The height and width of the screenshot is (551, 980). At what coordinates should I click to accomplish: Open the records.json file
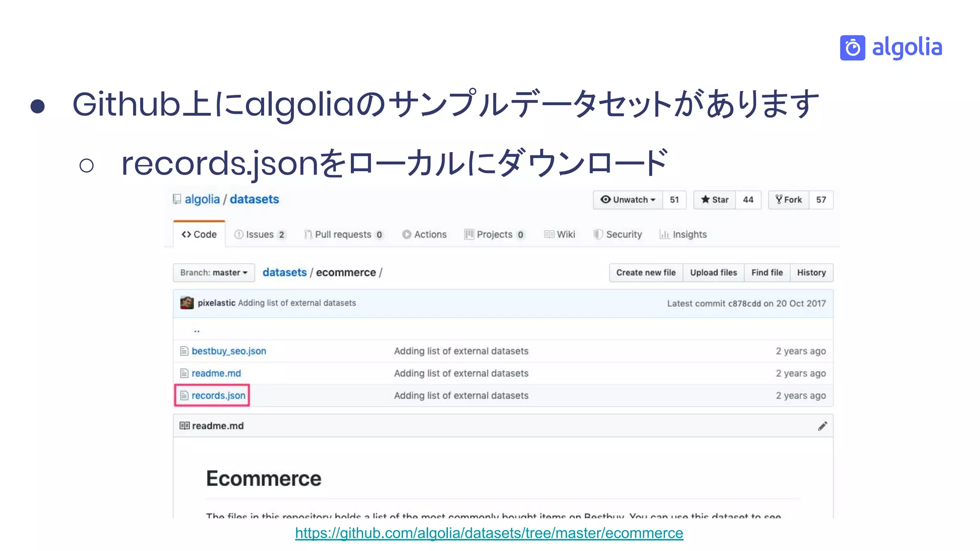[x=218, y=396]
